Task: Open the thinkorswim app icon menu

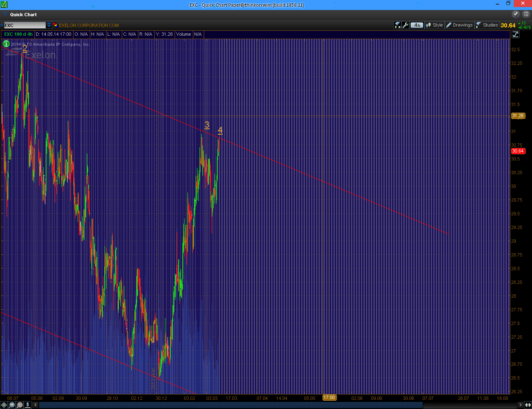Action: click(x=4, y=5)
